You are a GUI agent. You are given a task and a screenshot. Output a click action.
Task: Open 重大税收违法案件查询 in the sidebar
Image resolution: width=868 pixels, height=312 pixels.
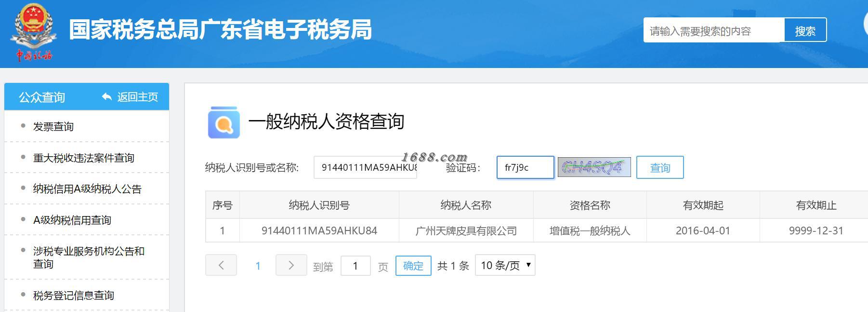[83, 158]
